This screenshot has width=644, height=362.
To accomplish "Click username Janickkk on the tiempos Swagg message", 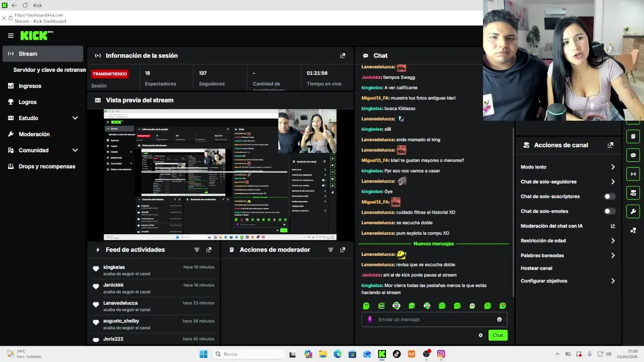I will [371, 77].
